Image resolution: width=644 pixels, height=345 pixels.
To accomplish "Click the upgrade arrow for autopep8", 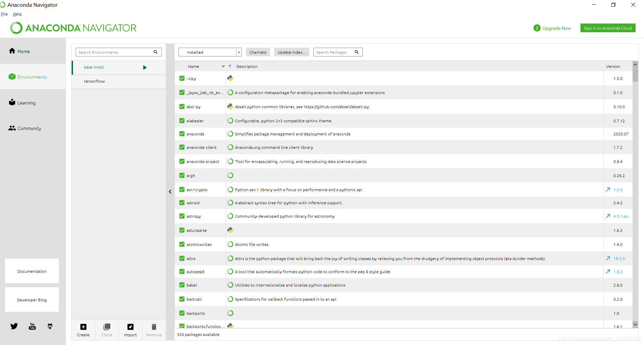I will (x=608, y=272).
